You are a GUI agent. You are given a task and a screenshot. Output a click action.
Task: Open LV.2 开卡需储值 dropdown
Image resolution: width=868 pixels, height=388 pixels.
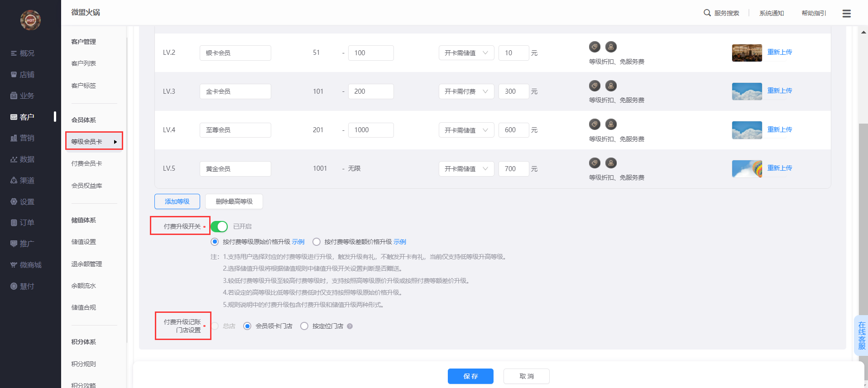(466, 53)
